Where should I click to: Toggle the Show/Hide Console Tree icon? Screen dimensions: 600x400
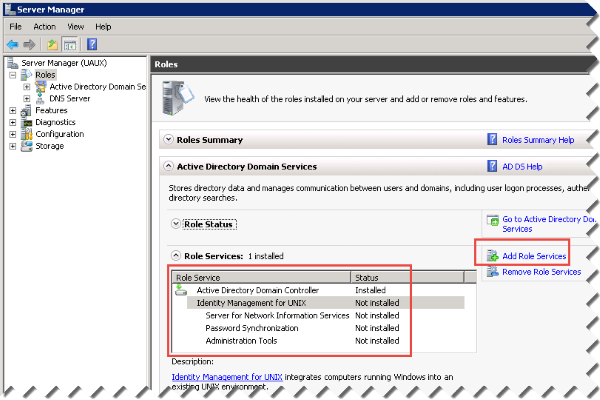pos(70,44)
